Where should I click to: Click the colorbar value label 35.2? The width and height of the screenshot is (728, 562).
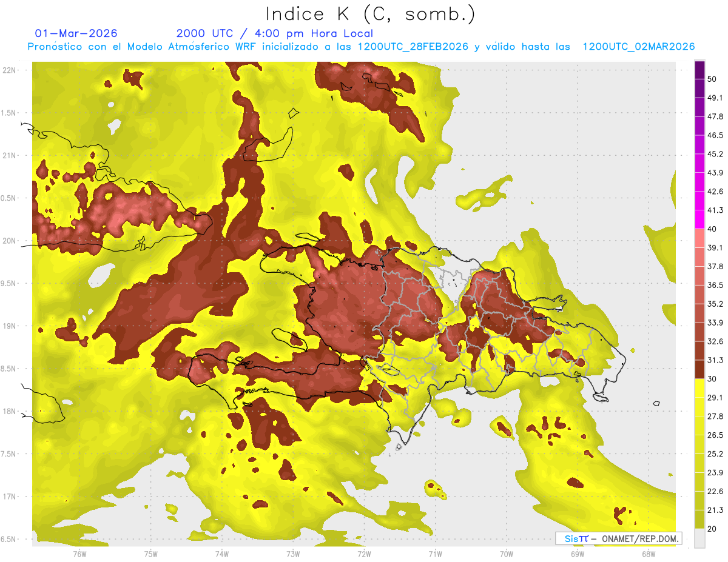pyautogui.click(x=715, y=304)
